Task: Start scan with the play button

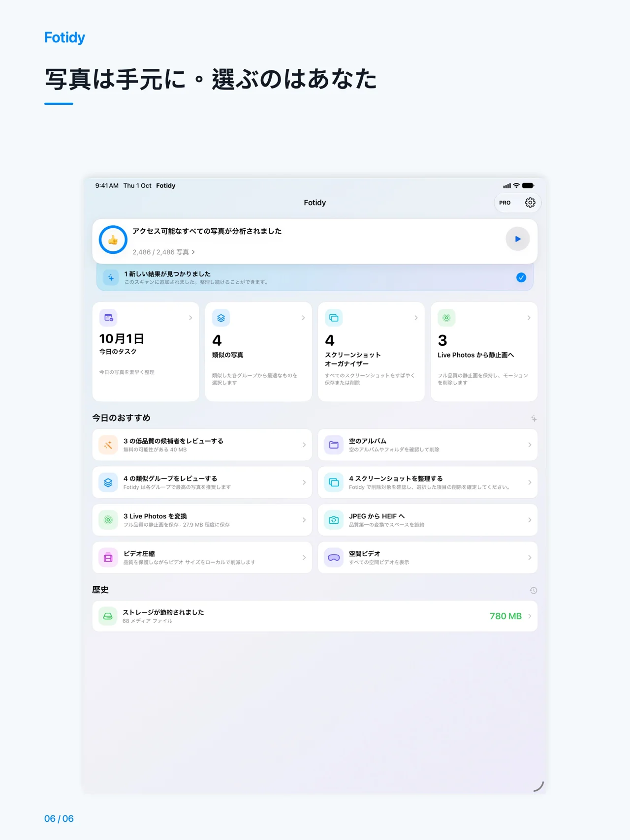Action: click(517, 239)
